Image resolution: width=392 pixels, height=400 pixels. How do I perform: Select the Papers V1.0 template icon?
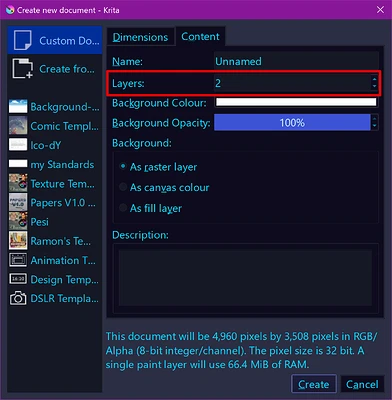pyautogui.click(x=18, y=202)
